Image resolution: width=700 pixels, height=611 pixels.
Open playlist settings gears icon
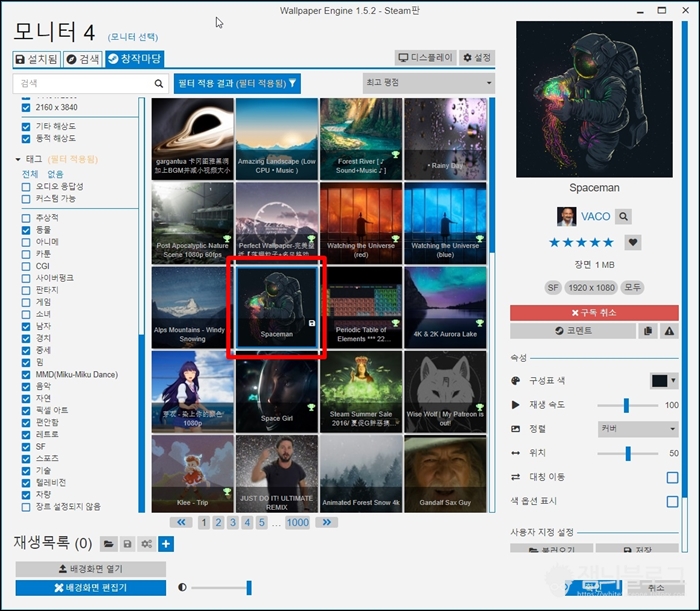[146, 544]
